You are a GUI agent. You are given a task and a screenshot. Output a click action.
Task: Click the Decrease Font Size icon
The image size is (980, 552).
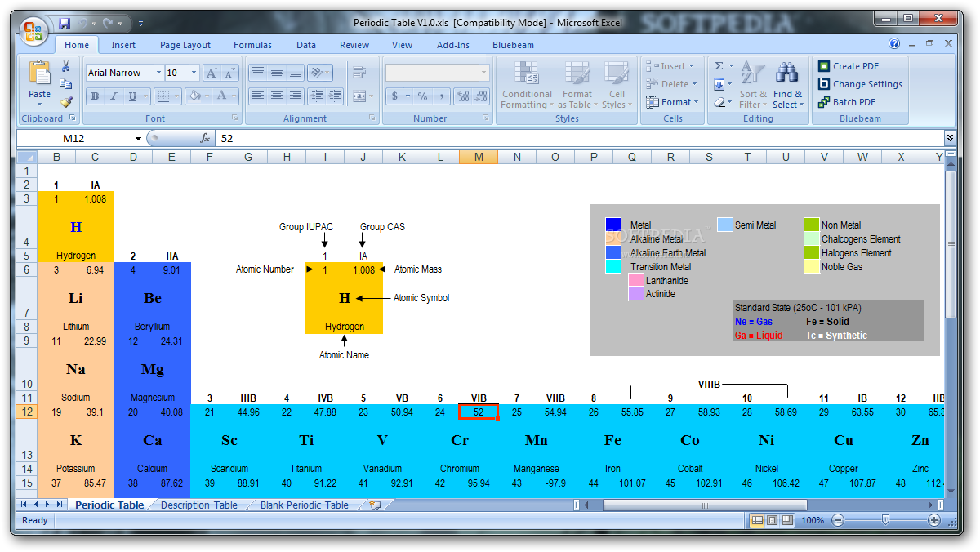tap(229, 73)
